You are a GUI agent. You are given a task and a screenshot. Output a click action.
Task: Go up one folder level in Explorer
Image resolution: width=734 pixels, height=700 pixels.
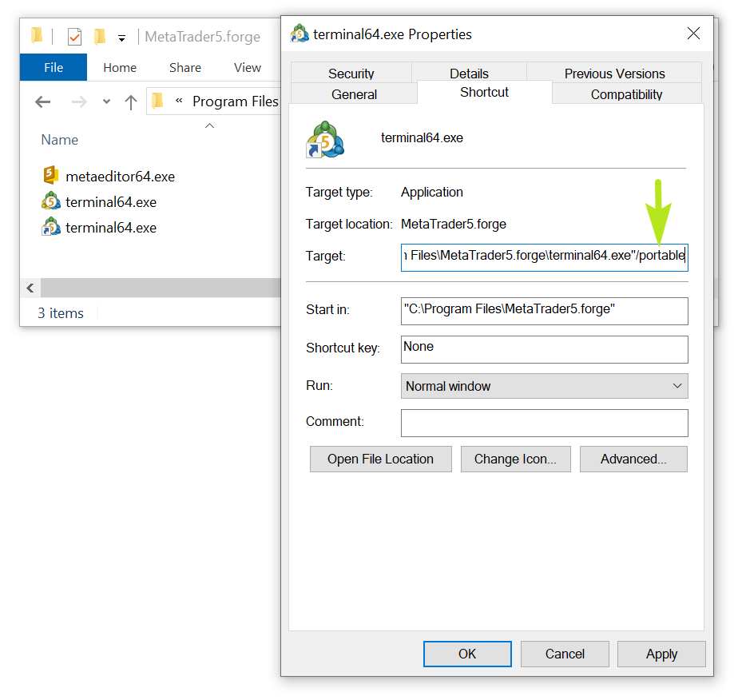(x=131, y=102)
